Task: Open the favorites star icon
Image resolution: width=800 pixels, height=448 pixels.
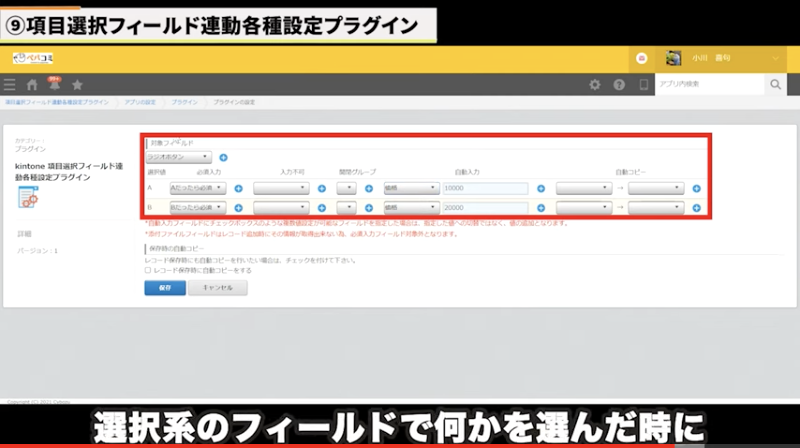Action: [x=77, y=85]
